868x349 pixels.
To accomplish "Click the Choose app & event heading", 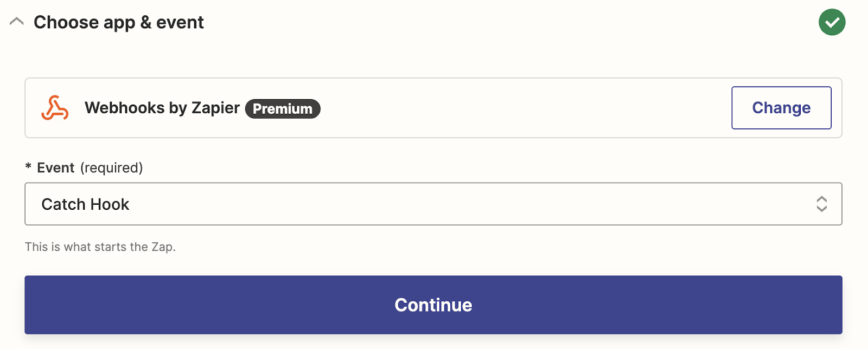I will click(x=119, y=22).
